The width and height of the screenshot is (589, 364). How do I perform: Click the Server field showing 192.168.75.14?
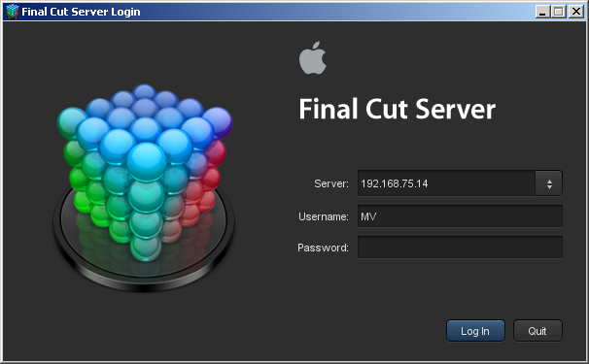(446, 183)
